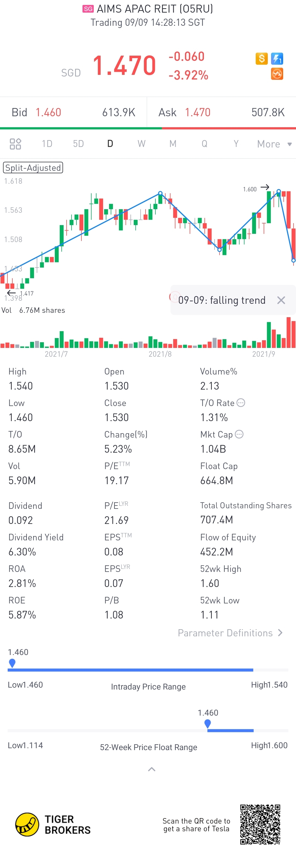Image resolution: width=296 pixels, height=868 pixels.
Task: Collapse the stock details with up chevron
Action: (152, 769)
